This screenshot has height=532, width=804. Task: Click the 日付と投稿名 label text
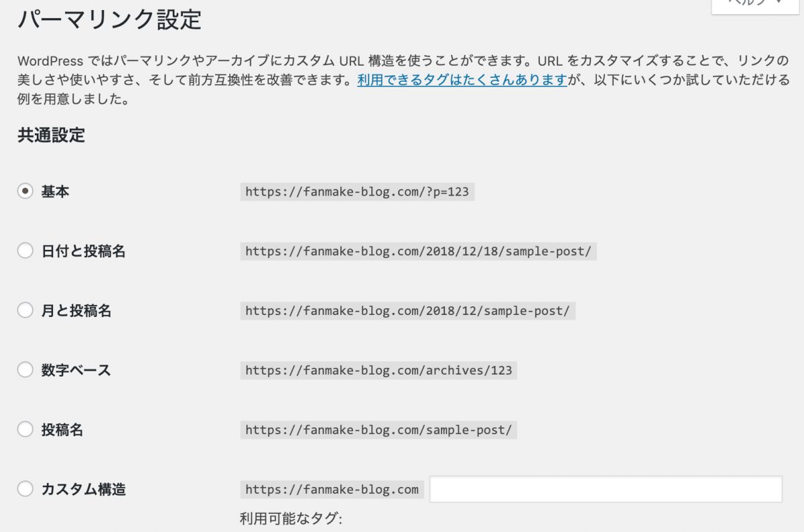(83, 251)
